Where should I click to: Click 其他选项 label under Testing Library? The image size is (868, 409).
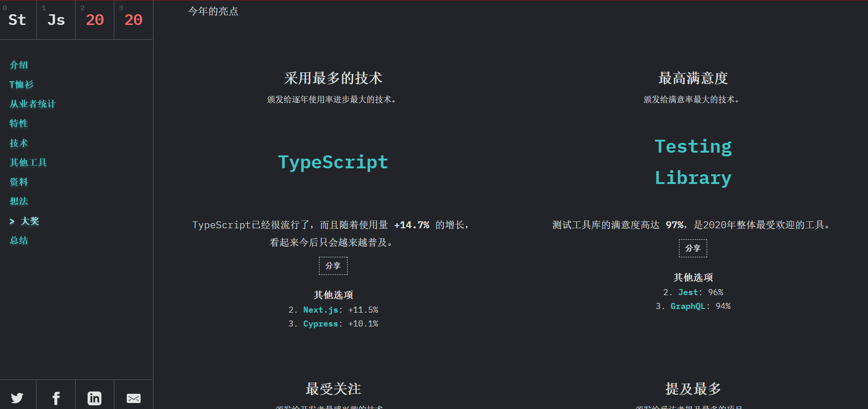[x=693, y=277]
